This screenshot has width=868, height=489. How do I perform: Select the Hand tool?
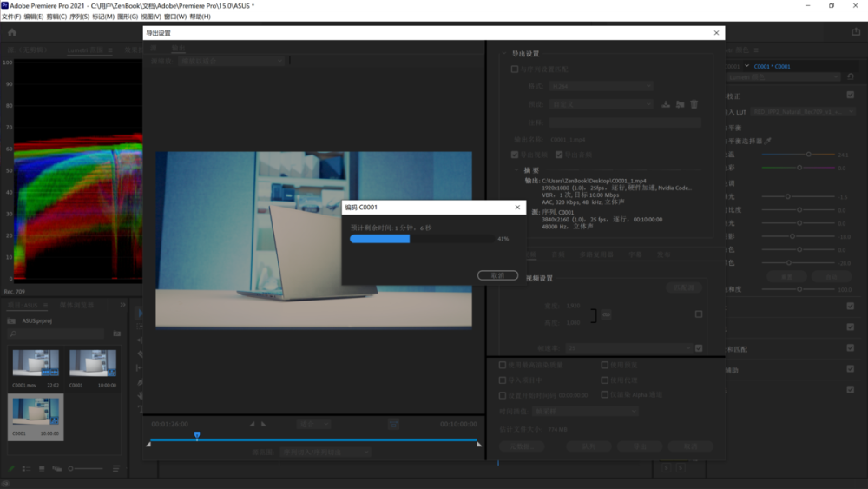(x=140, y=395)
